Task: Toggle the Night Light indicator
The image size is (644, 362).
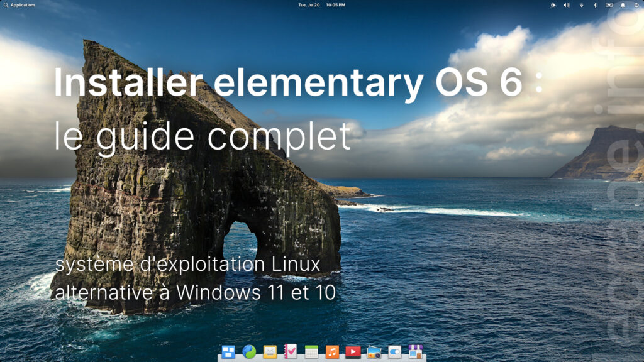Action: click(553, 5)
